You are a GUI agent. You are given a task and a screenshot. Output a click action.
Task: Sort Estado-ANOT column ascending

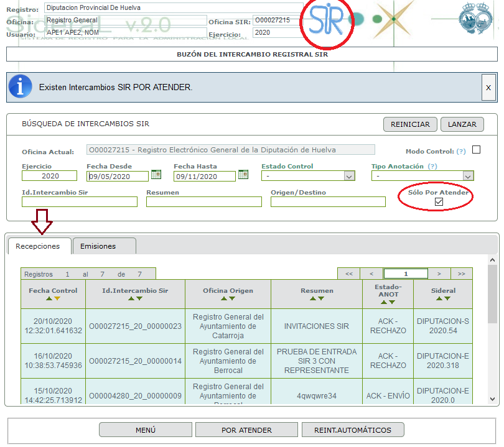pyautogui.click(x=384, y=302)
